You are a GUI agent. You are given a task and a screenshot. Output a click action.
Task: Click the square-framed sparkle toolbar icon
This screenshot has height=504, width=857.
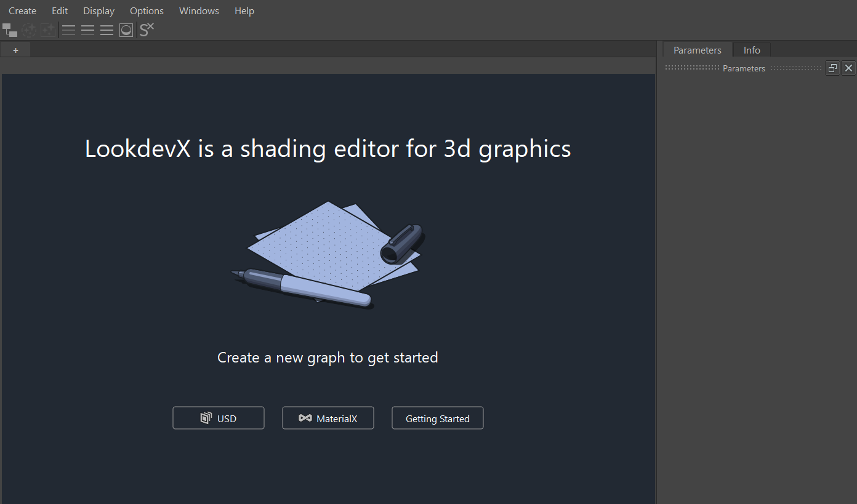(48, 30)
